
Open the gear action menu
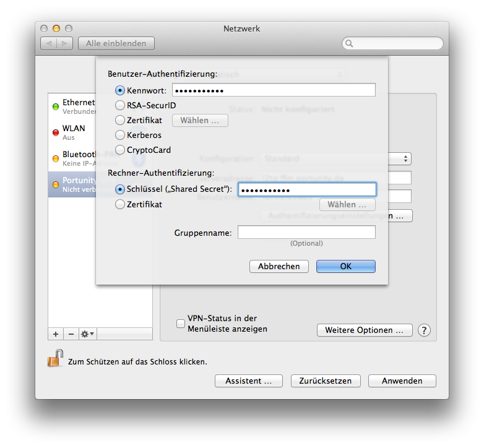tap(87, 334)
